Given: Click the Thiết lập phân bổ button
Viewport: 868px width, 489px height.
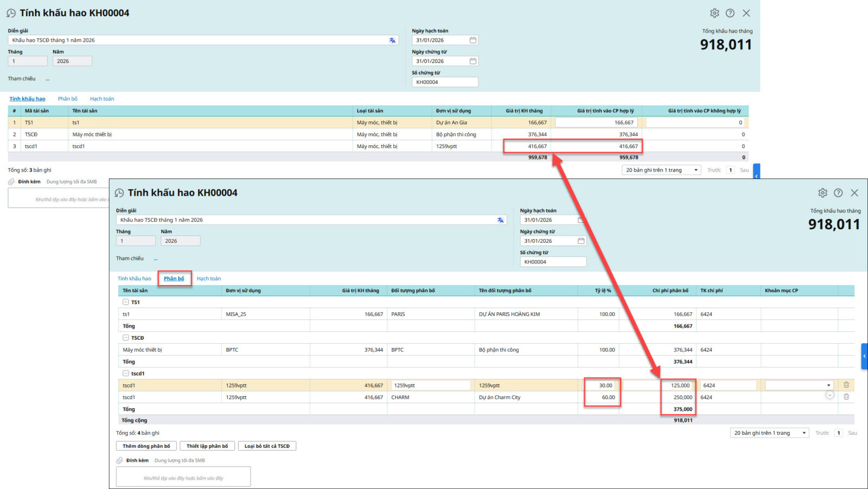Looking at the screenshot, I should coord(207,446).
